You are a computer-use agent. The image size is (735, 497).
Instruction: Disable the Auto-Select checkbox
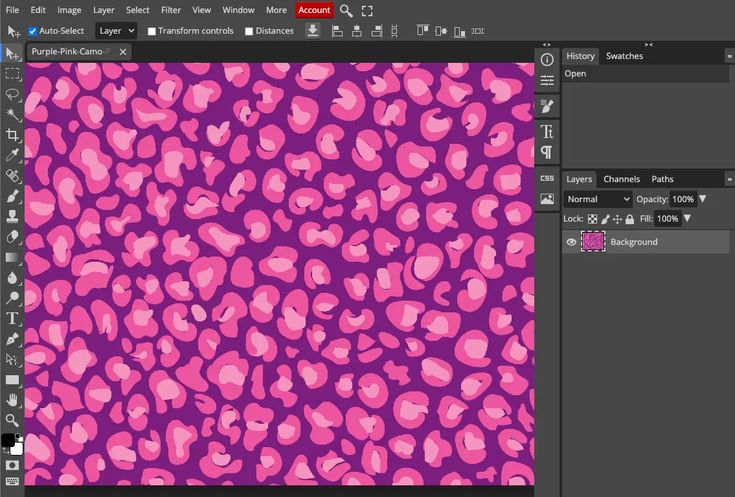point(32,31)
